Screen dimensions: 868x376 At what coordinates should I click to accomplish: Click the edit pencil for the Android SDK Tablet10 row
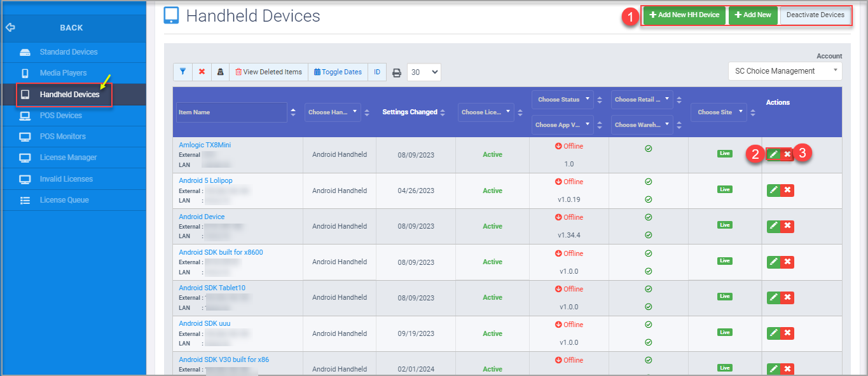[773, 297]
